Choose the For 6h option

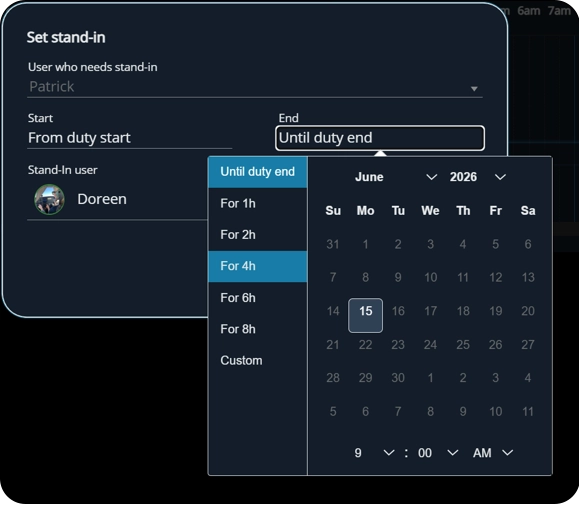pyautogui.click(x=258, y=298)
